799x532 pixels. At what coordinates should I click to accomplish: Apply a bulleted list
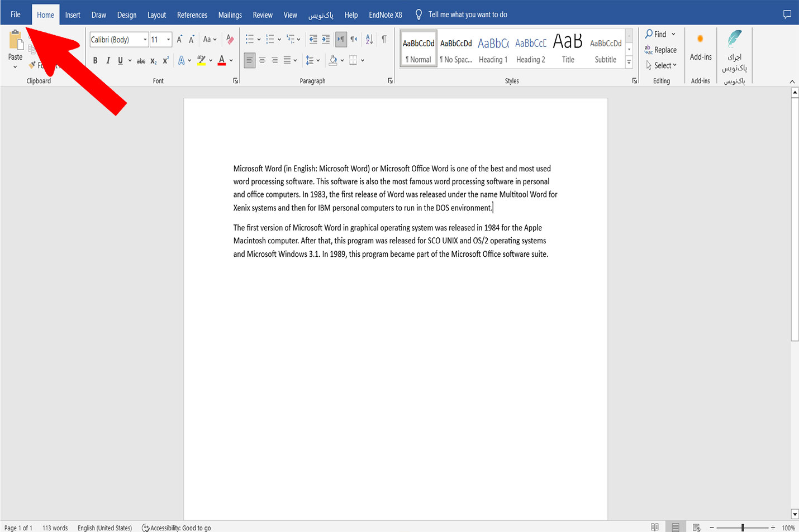[x=249, y=40]
